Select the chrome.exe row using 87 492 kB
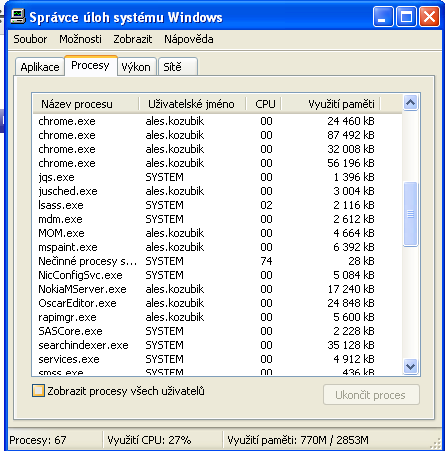This screenshot has width=445, height=451. [217, 135]
